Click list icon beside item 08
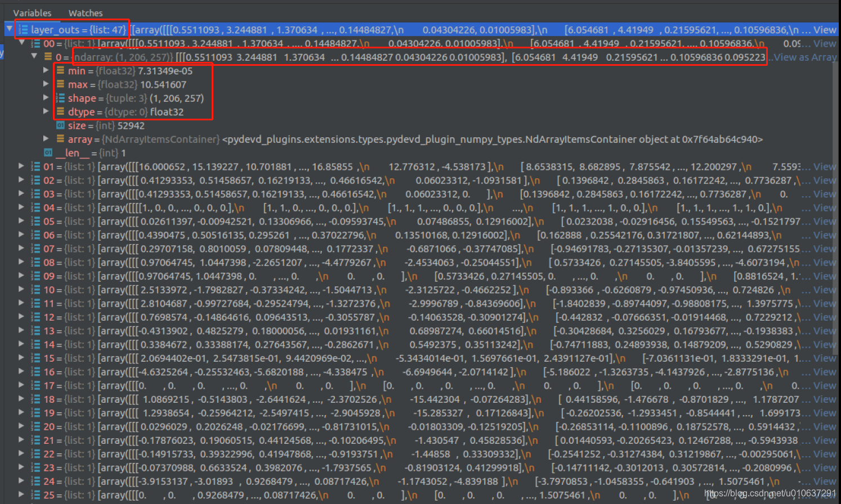 click(35, 262)
